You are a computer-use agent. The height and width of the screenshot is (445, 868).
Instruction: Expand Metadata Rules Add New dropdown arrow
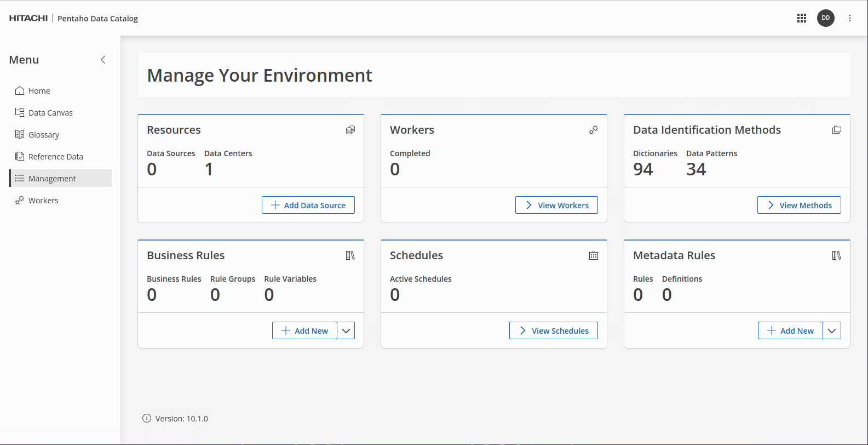[x=832, y=330]
